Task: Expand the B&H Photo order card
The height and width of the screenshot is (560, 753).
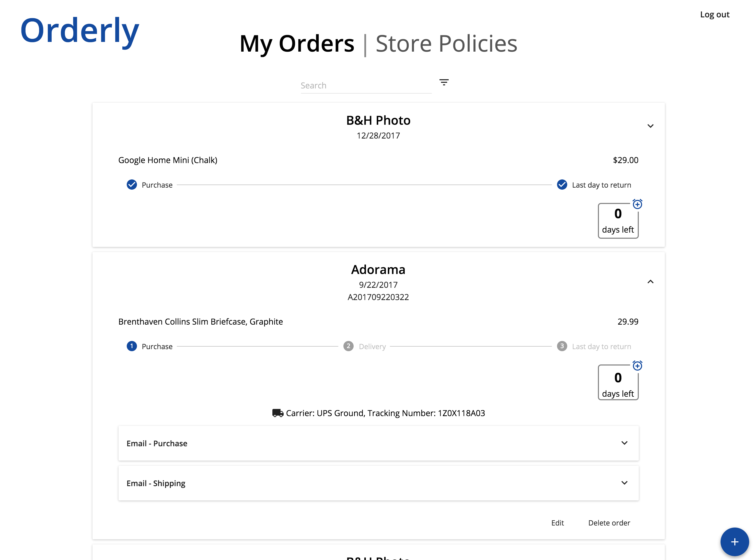Action: coord(650,126)
